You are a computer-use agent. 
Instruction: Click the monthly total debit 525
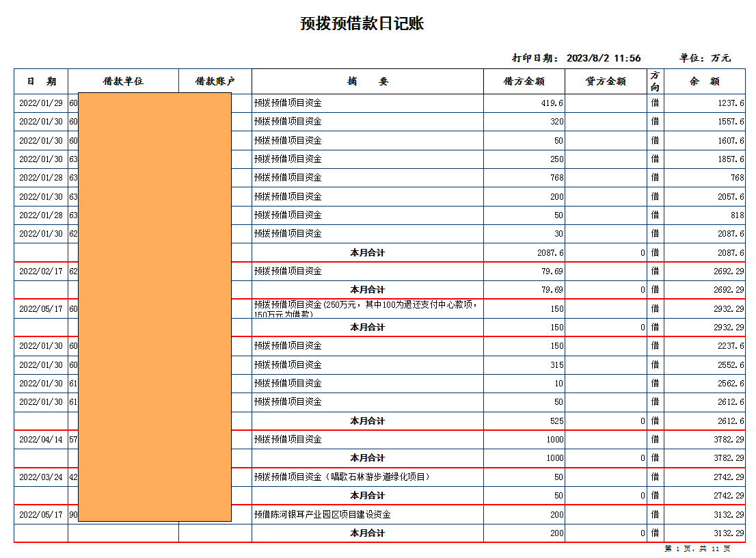tap(557, 421)
